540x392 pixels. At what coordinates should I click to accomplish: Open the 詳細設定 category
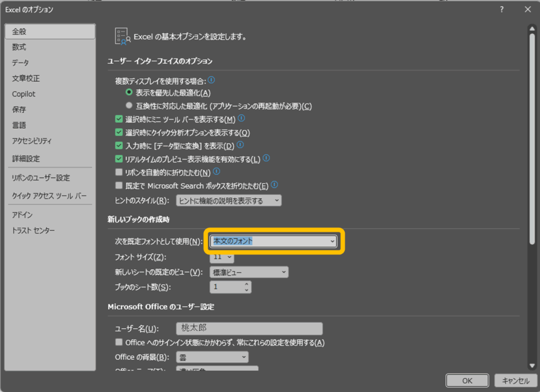pos(50,159)
